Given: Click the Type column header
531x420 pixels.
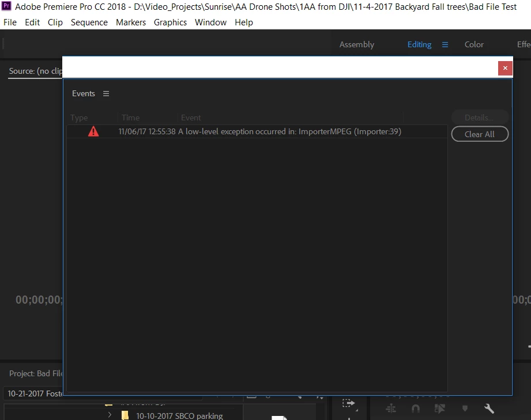Looking at the screenshot, I should coord(79,118).
